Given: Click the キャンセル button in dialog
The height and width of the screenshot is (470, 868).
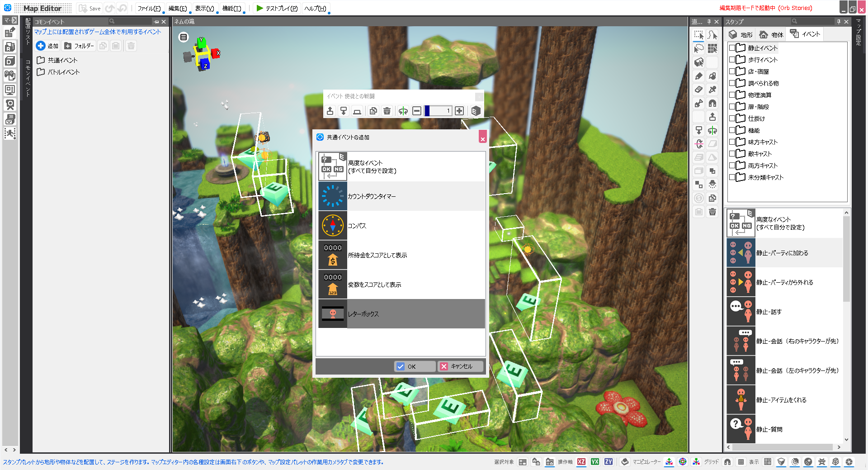Looking at the screenshot, I should coord(460,366).
